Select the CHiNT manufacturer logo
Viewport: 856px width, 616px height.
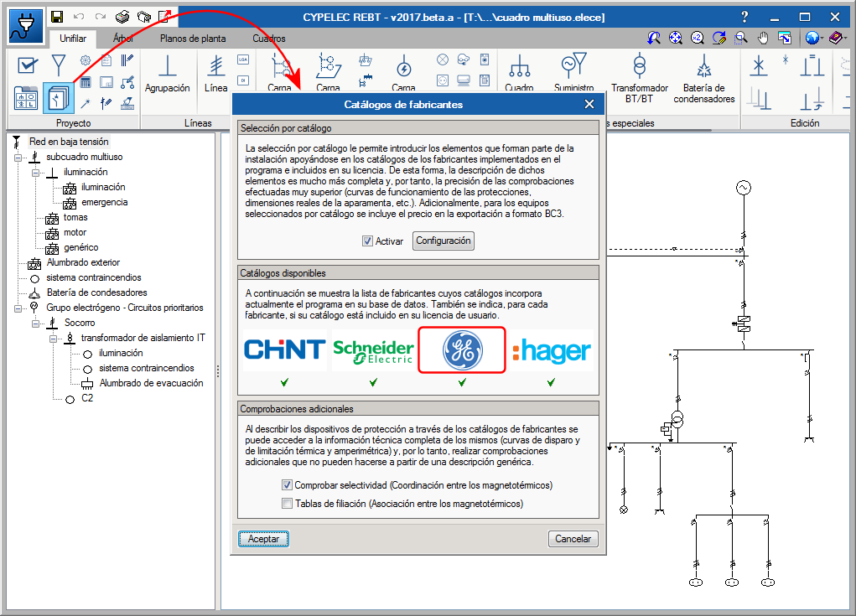click(x=284, y=349)
